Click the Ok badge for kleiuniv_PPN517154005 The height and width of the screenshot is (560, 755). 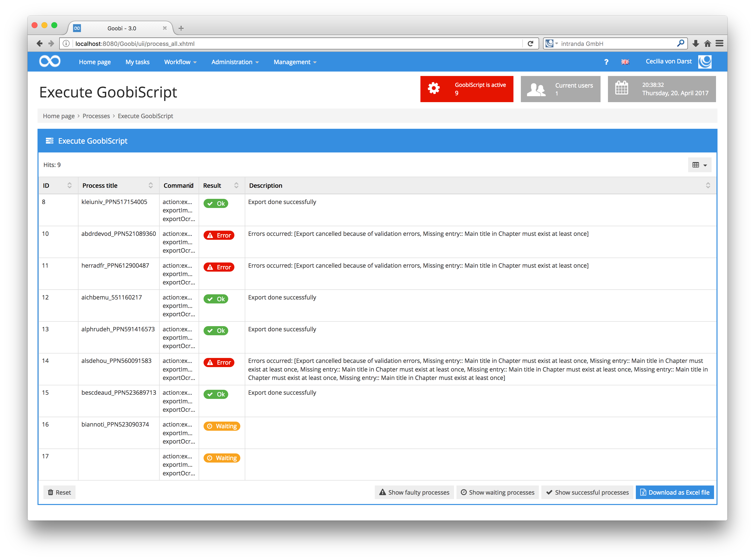pos(216,203)
